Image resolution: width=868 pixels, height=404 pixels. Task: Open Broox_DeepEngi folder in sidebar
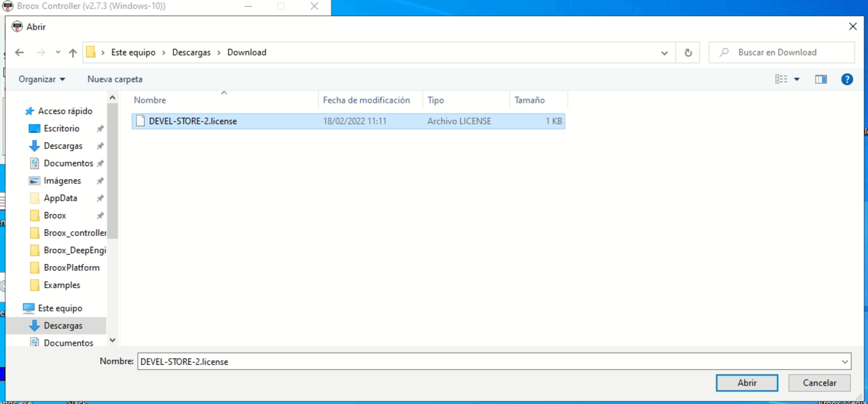click(x=75, y=250)
